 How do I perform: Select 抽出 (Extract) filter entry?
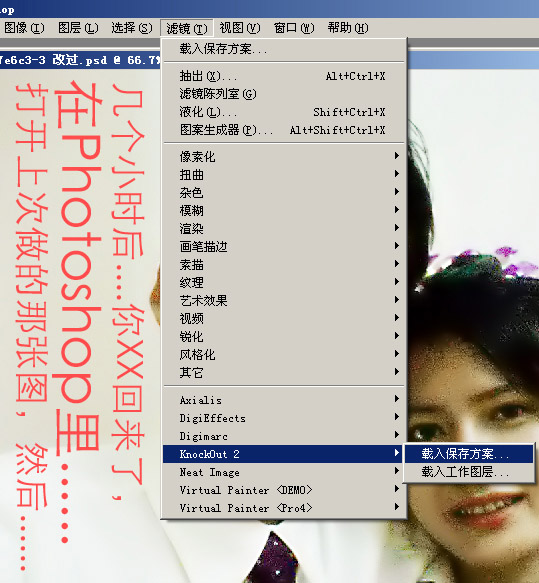pyautogui.click(x=284, y=76)
